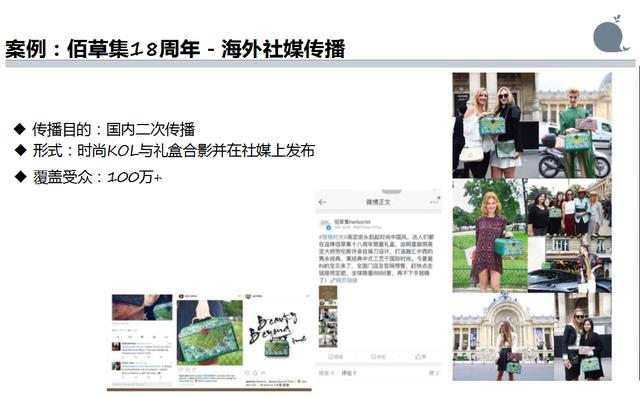The height and width of the screenshot is (398, 640).
Task: Click bullet text 覆盖受众：100万+
Action: [98, 177]
